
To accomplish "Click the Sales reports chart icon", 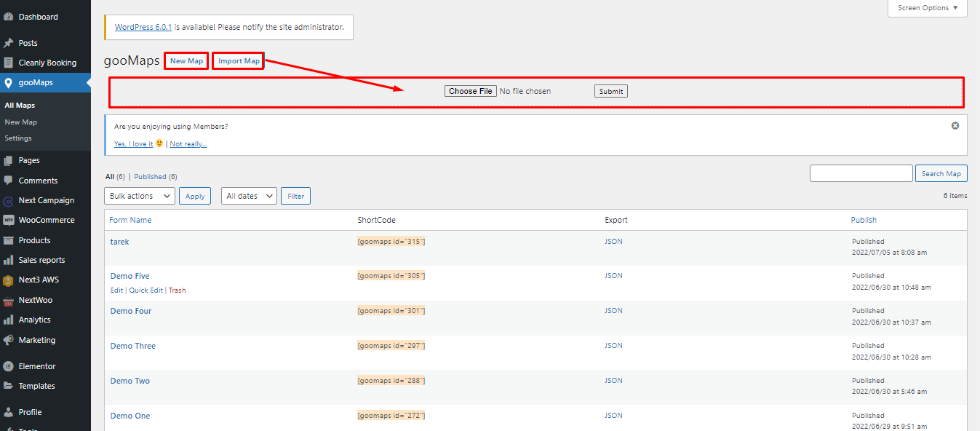I will click(9, 260).
